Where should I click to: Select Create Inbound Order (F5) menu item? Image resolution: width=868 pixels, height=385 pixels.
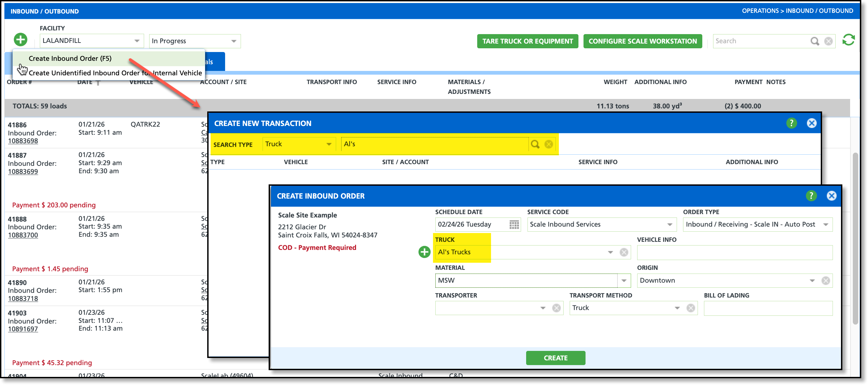tap(70, 58)
